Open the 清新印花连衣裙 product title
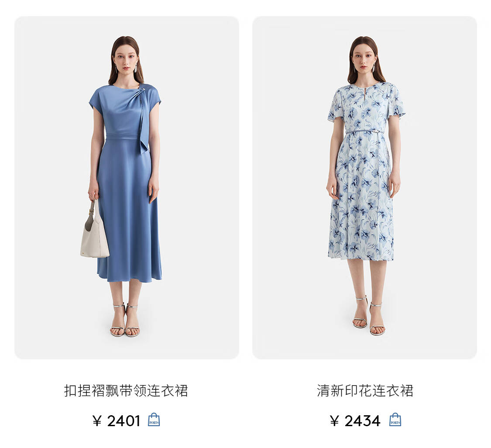Image resolution: width=491 pixels, height=448 pixels. pos(365,391)
